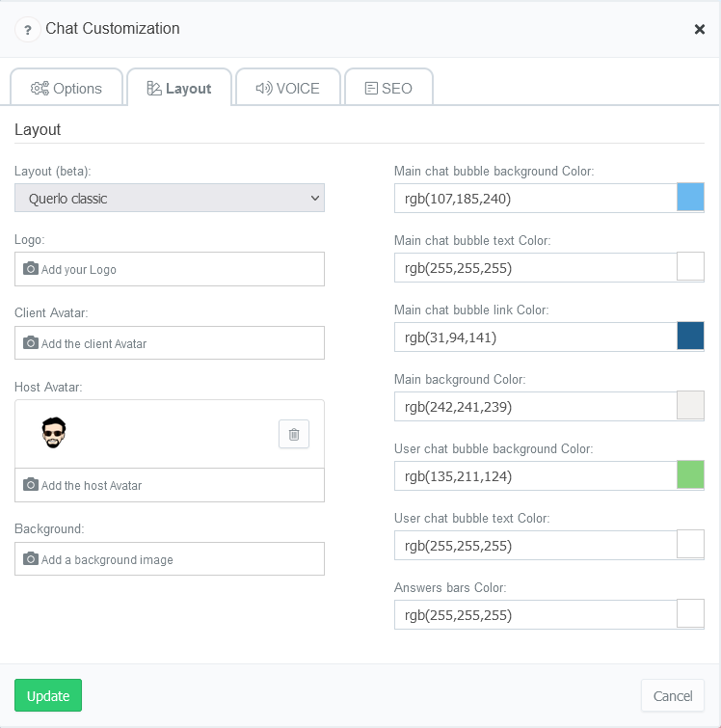Select the host avatar face thumbnail

pos(53,432)
